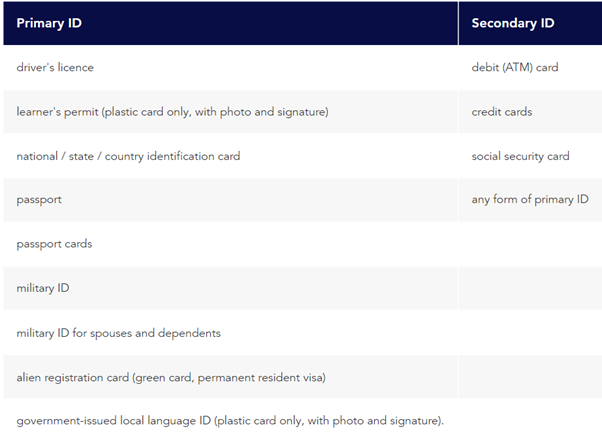This screenshot has width=602, height=440.
Task: Click the Primary ID column header
Action: (49, 23)
